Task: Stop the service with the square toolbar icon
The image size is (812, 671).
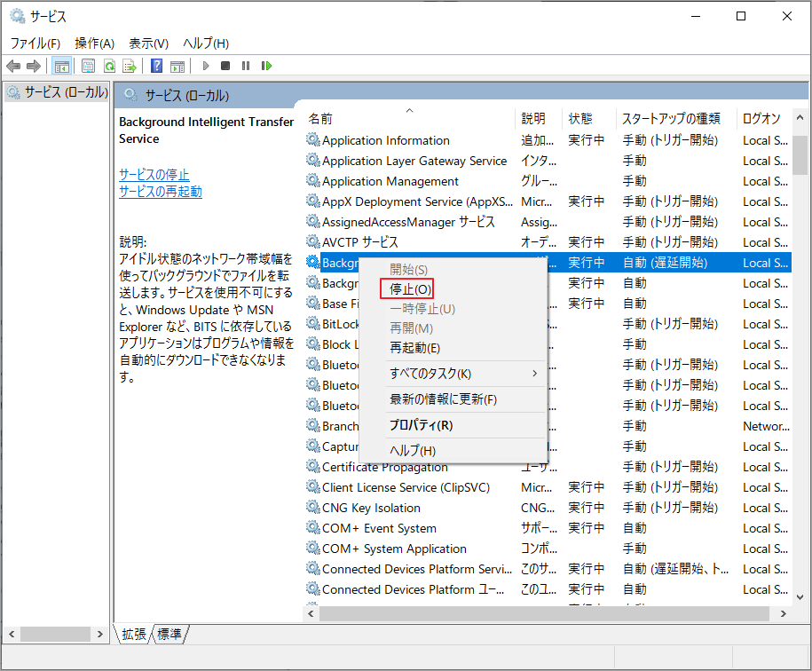Action: [225, 65]
